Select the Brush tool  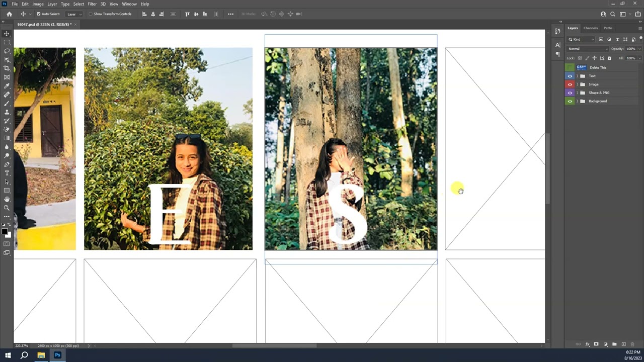pos(7,103)
